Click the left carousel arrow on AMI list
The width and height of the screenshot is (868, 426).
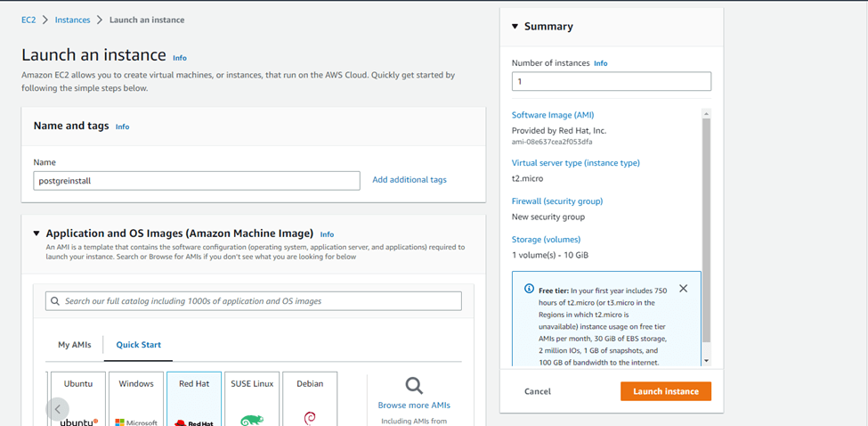click(x=57, y=409)
